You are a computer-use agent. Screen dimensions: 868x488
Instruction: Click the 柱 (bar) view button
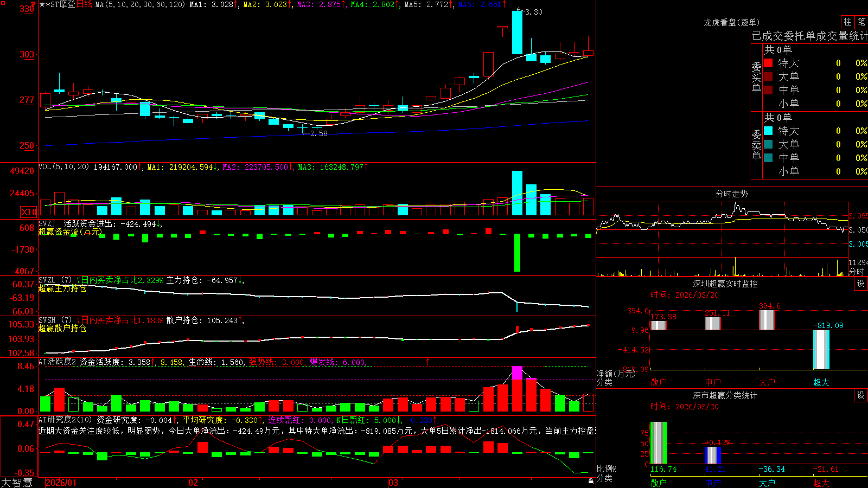pyautogui.click(x=847, y=22)
